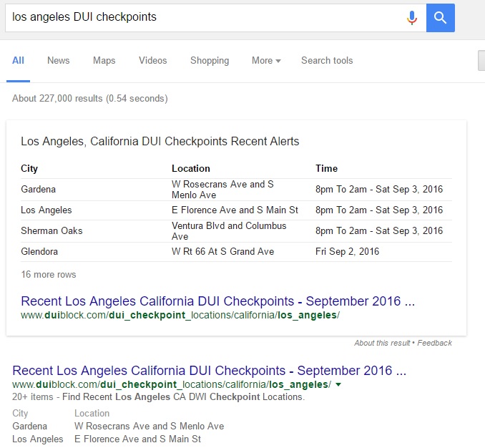
Task: Go to the Videos tab
Action: click(152, 61)
